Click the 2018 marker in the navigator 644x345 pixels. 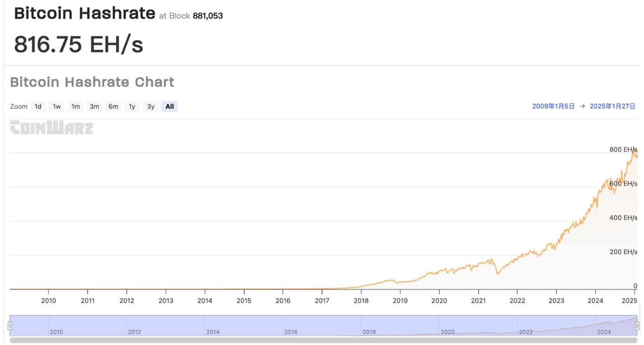pos(369,332)
